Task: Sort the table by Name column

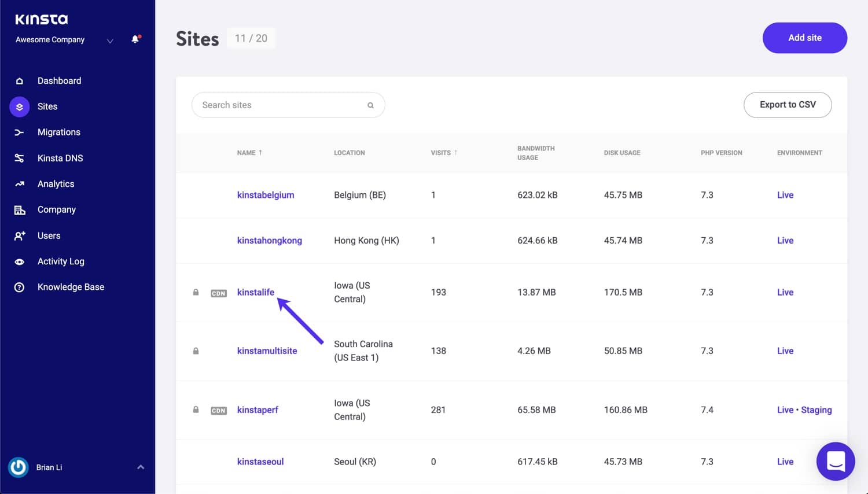Action: point(249,153)
